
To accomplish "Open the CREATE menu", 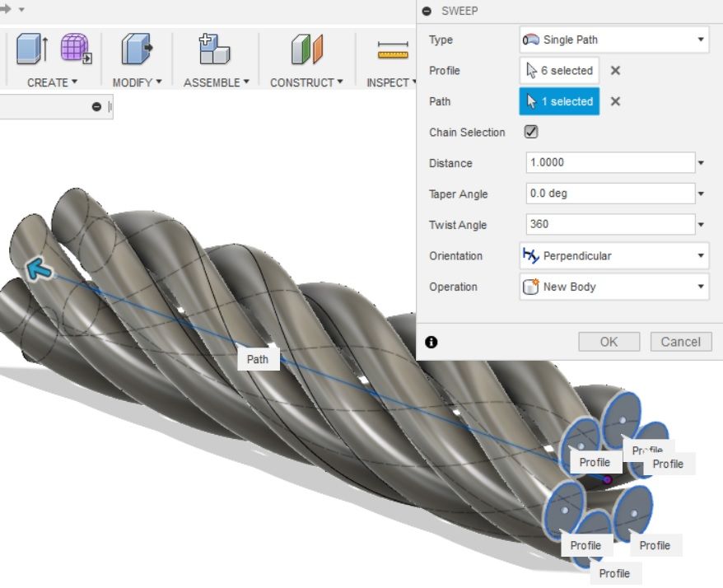I will (52, 82).
